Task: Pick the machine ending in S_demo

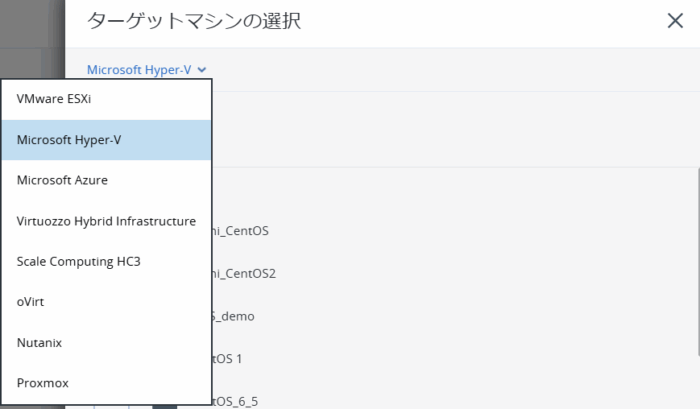Action: 234,316
